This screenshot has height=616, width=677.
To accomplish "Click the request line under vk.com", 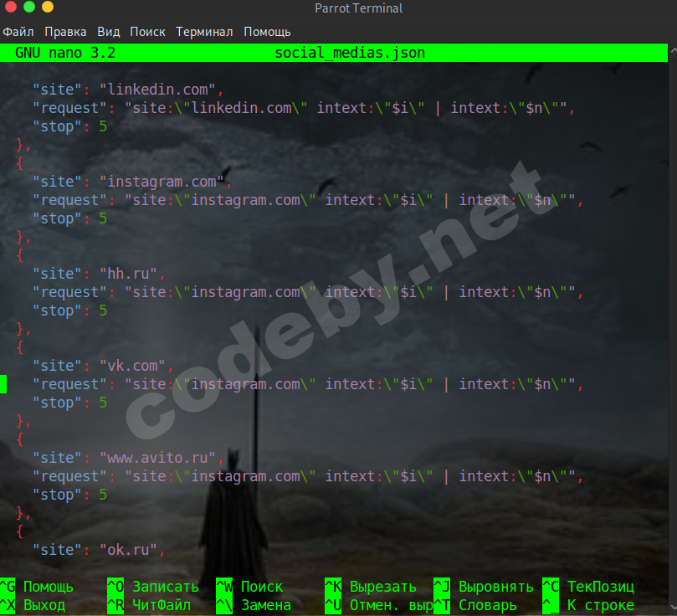I will click(308, 384).
